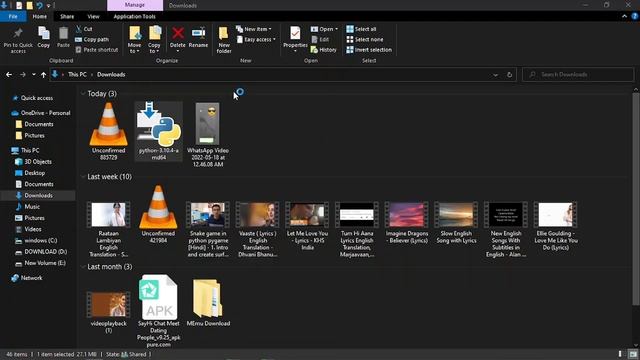Select Quick access in the sidebar
640x360 pixels.
[x=37, y=98]
